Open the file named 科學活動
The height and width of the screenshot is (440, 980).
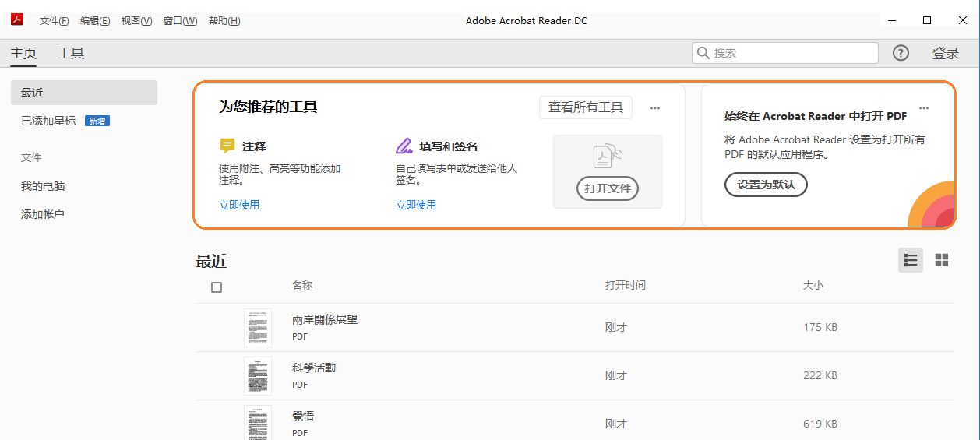tap(314, 368)
